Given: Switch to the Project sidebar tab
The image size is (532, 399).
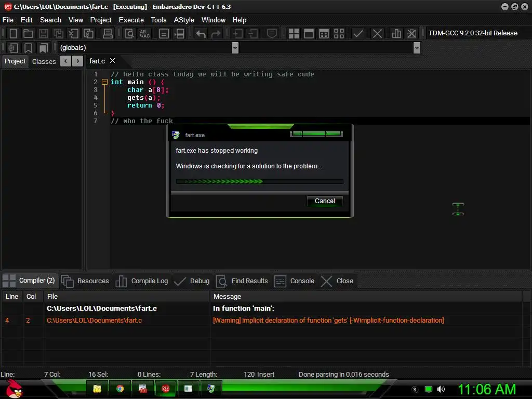Looking at the screenshot, I should [x=15, y=61].
